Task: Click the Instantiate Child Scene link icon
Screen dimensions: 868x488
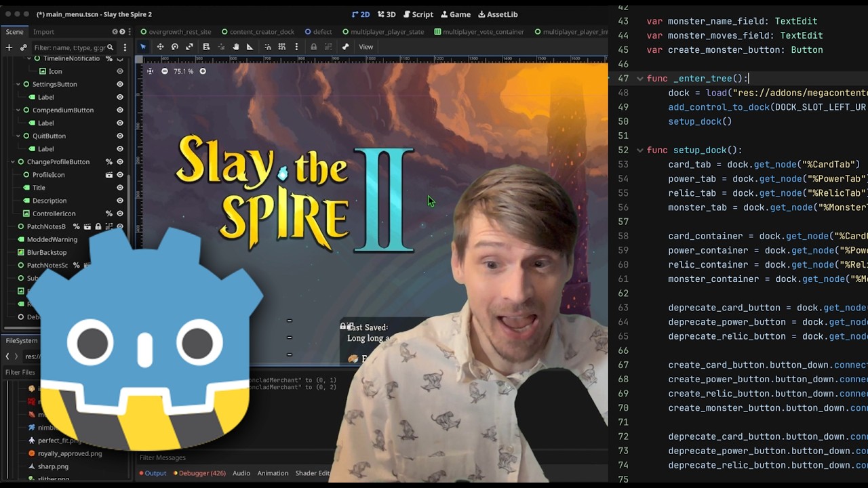Action: (x=23, y=47)
